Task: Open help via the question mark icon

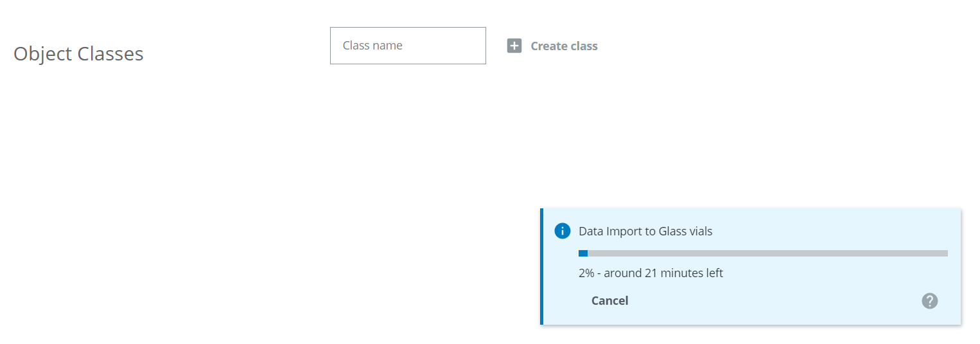Action: pos(929,301)
